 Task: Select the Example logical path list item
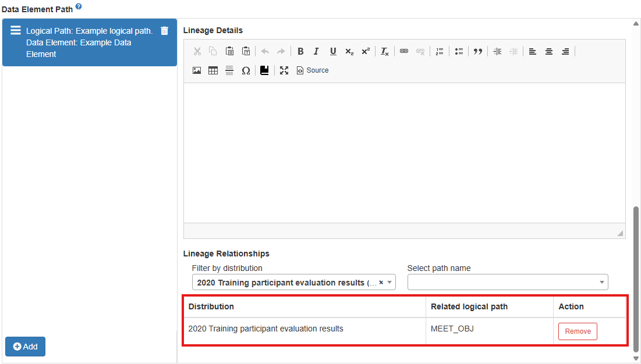pyautogui.click(x=87, y=42)
